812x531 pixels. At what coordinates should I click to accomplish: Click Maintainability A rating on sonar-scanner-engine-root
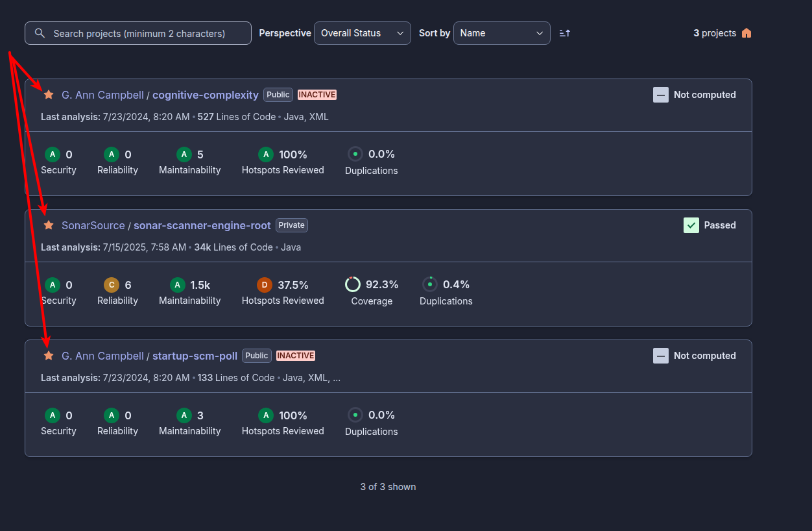[x=177, y=285]
